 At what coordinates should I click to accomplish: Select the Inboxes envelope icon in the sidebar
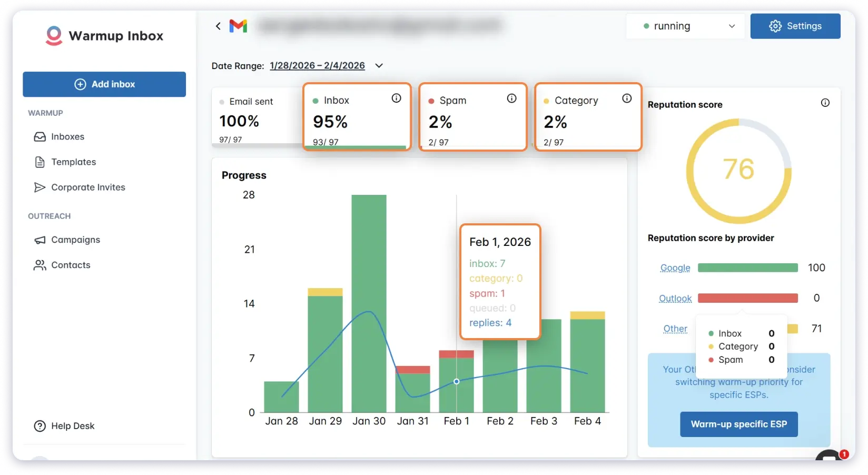pyautogui.click(x=40, y=136)
